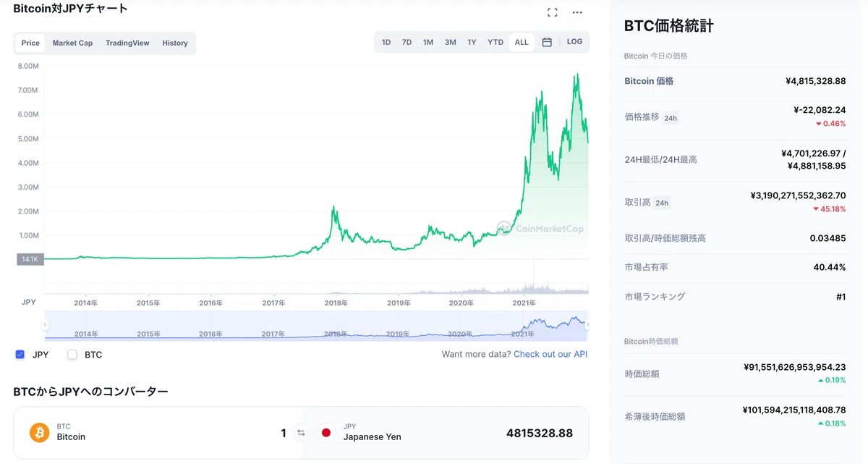Open the 24h dropdown beside 取引高
The height and width of the screenshot is (464, 868).
(661, 203)
